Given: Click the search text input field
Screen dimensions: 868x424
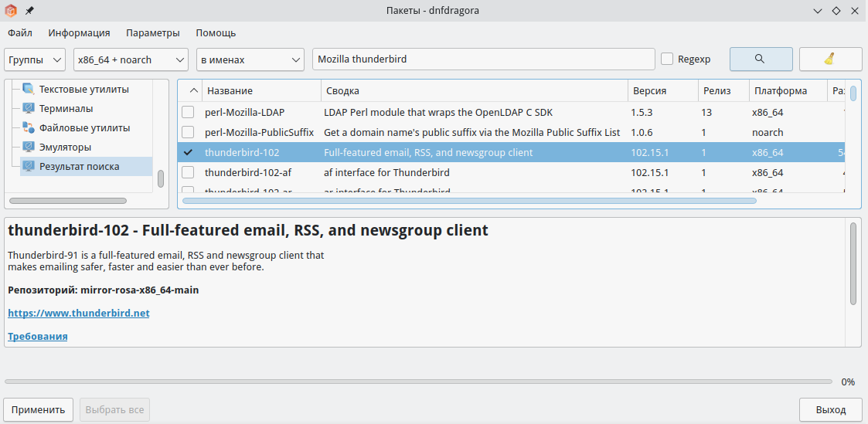Looking at the screenshot, I should pos(483,59).
